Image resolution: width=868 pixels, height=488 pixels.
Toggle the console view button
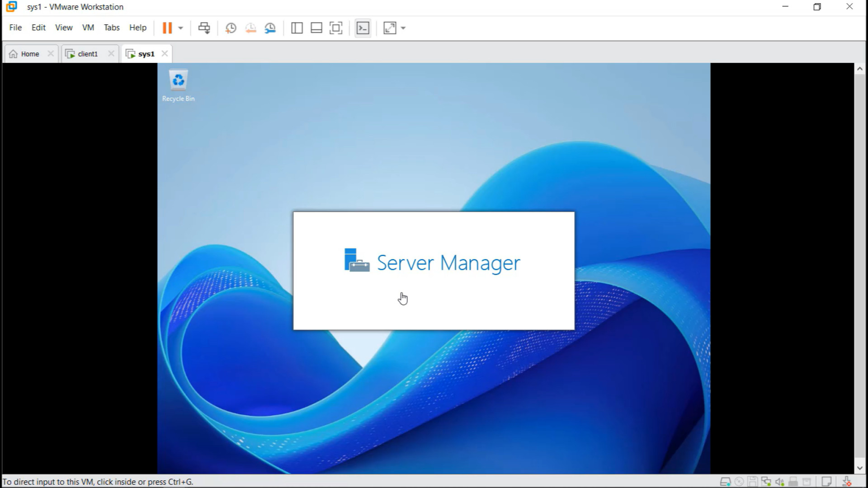363,28
